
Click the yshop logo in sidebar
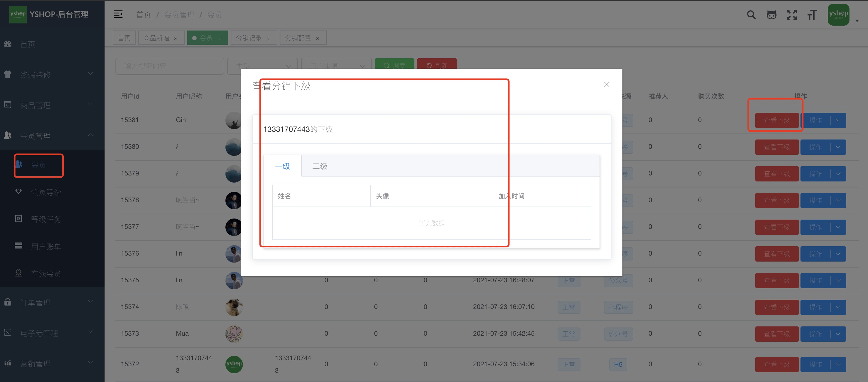point(18,14)
